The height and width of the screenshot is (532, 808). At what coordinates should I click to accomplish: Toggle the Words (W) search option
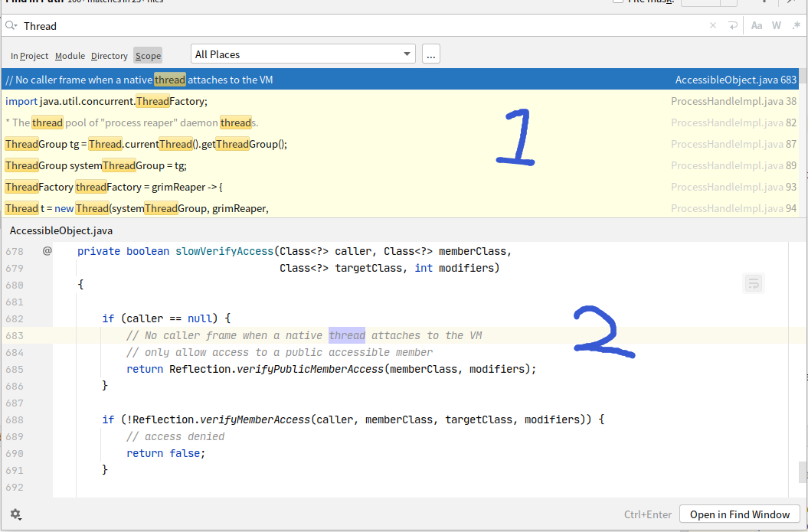[x=777, y=25]
